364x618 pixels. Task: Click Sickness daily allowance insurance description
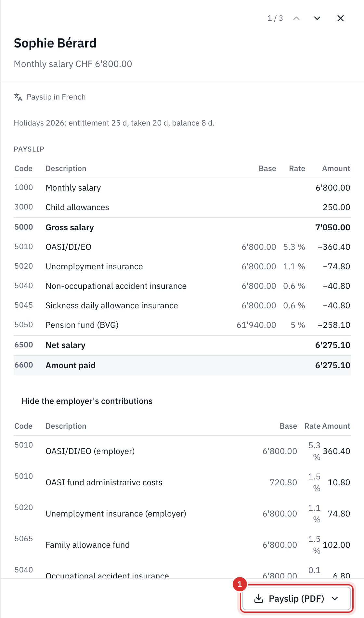click(x=112, y=305)
